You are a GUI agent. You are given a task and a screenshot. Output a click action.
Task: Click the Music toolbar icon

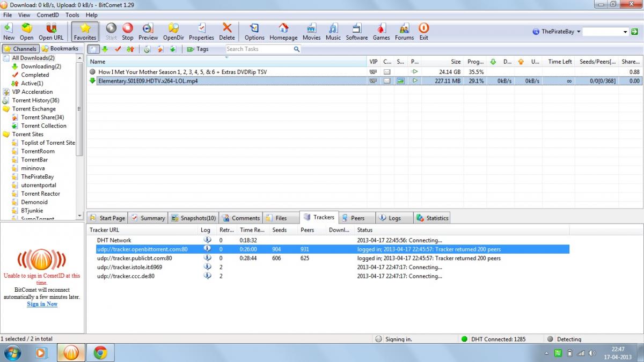[333, 31]
